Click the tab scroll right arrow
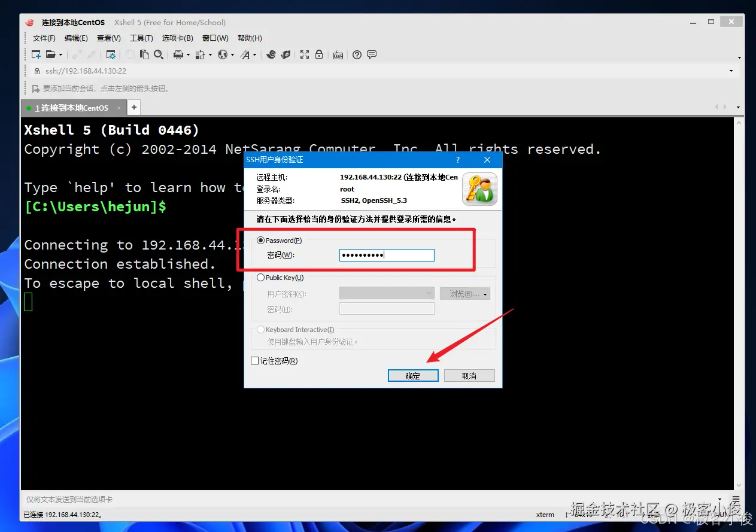The image size is (756, 532). pyautogui.click(x=725, y=108)
